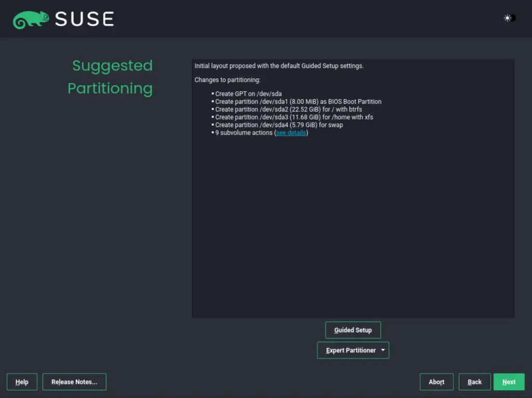
Task: Abort the installation
Action: pyautogui.click(x=436, y=381)
